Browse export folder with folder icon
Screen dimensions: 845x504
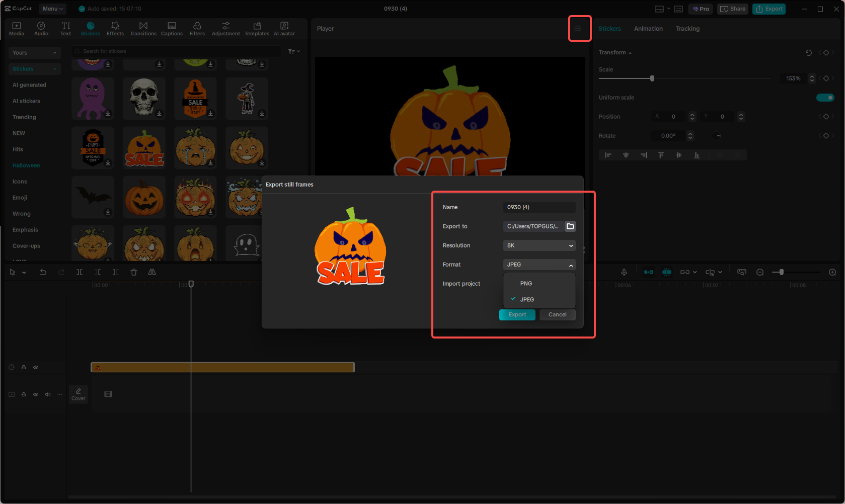570,226
